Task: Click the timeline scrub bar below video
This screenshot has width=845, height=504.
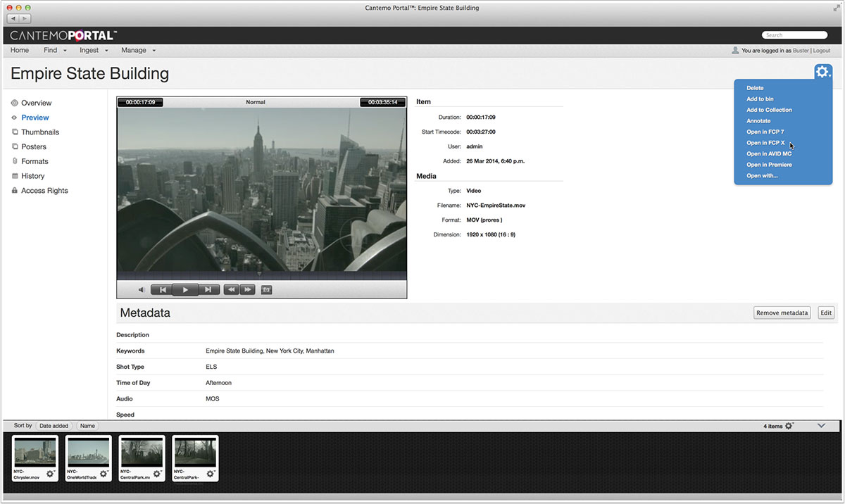Action: click(262, 276)
